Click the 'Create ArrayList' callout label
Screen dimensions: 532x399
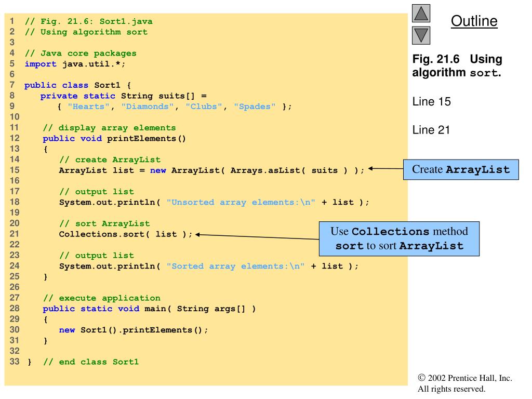click(x=461, y=169)
